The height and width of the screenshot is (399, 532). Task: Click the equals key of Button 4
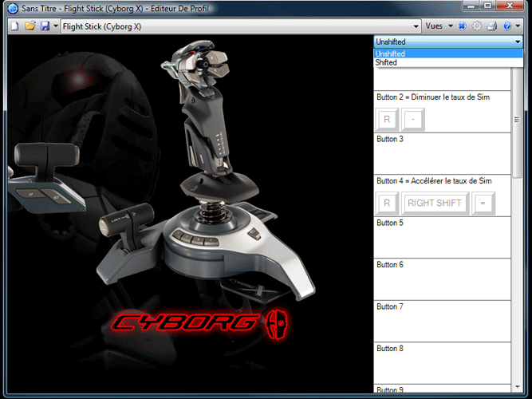[483, 203]
